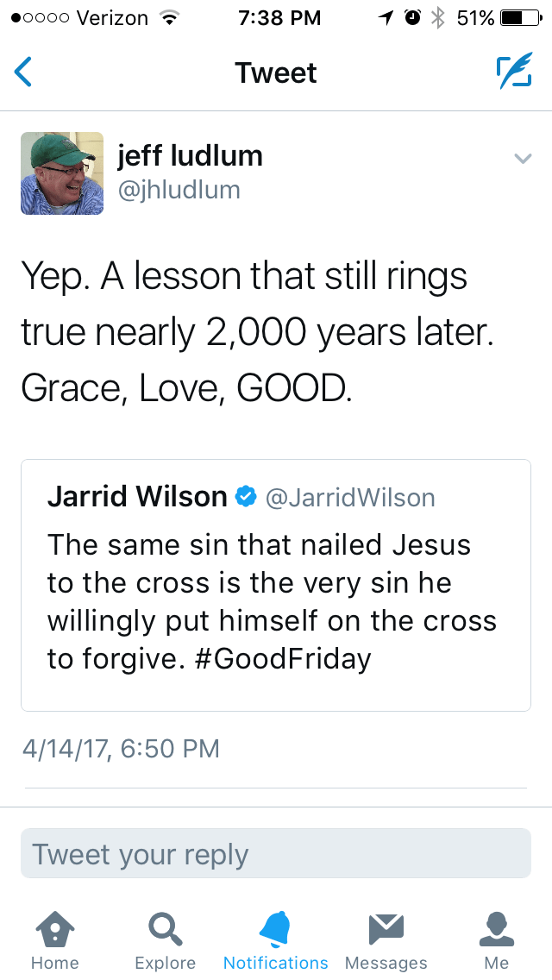552x980 pixels.
Task: Tap the back arrow icon
Action: click(24, 72)
